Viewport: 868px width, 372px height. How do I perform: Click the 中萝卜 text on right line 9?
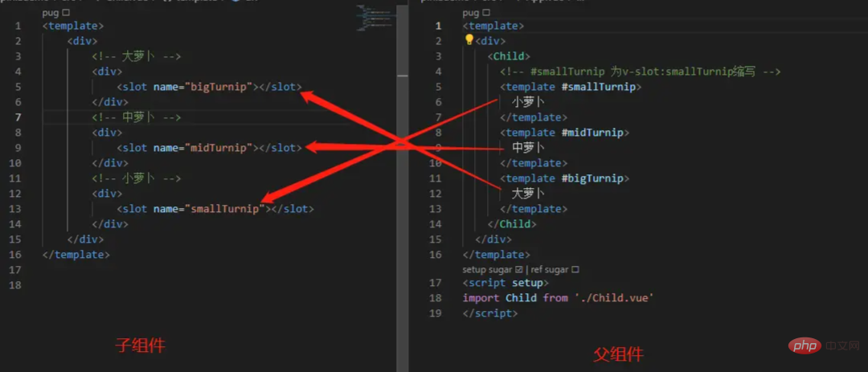528,148
